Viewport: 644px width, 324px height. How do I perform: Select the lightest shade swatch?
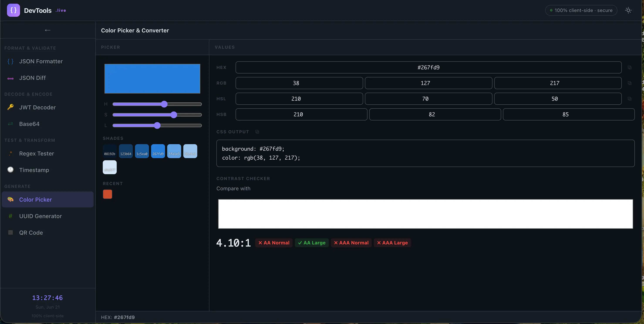click(110, 167)
